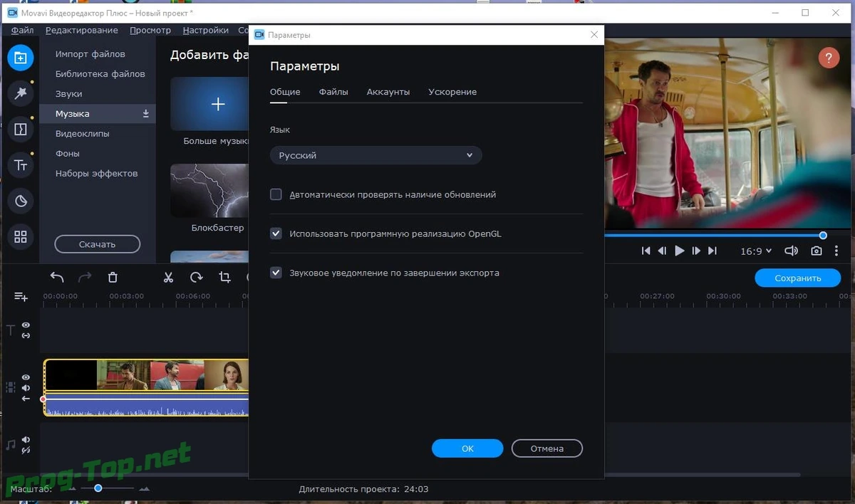855x504 pixels.
Task: Hide the titles track with eye icon
Action: [26, 325]
